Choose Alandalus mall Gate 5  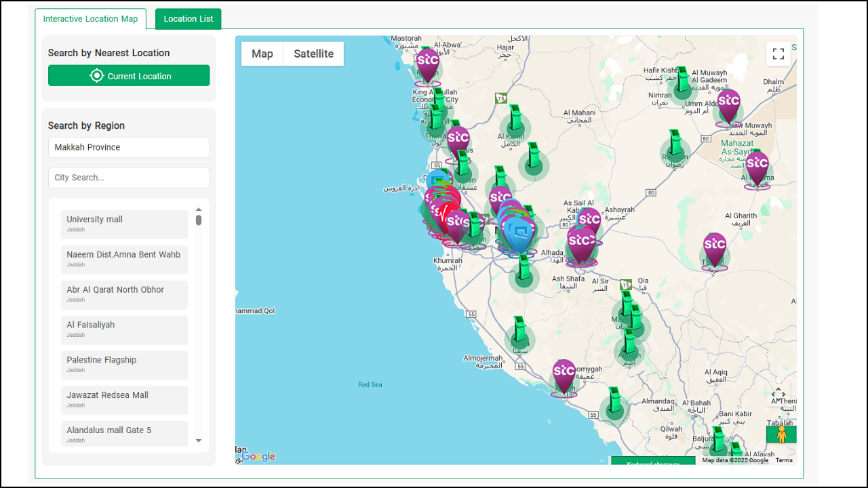click(124, 434)
